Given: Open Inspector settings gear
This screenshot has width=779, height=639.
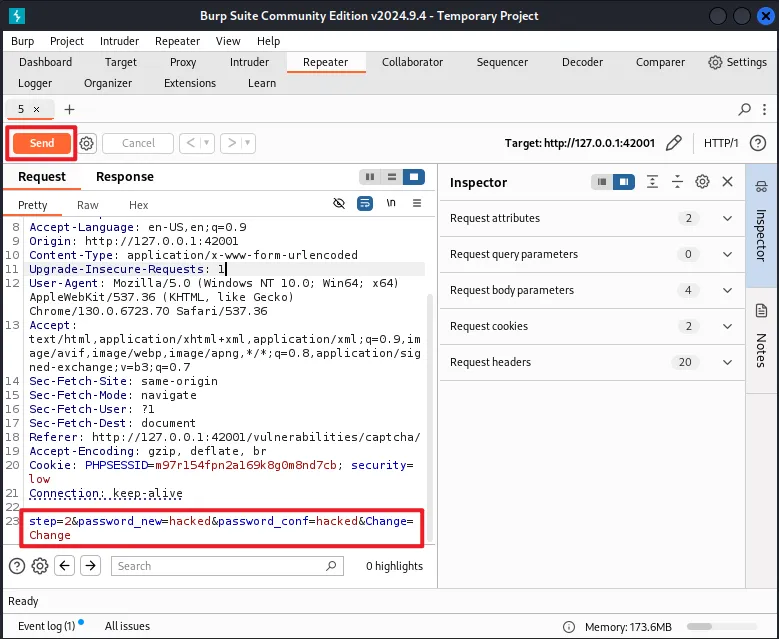Looking at the screenshot, I should [702, 182].
